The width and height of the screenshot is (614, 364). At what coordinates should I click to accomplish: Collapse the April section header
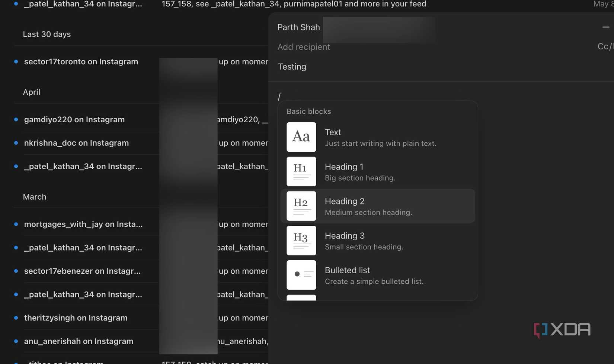click(31, 92)
